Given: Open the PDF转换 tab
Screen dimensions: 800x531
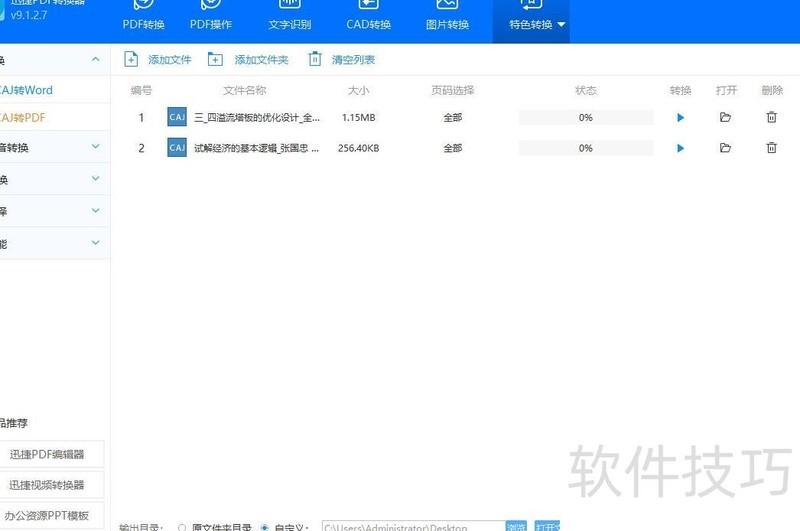Looking at the screenshot, I should 143,19.
